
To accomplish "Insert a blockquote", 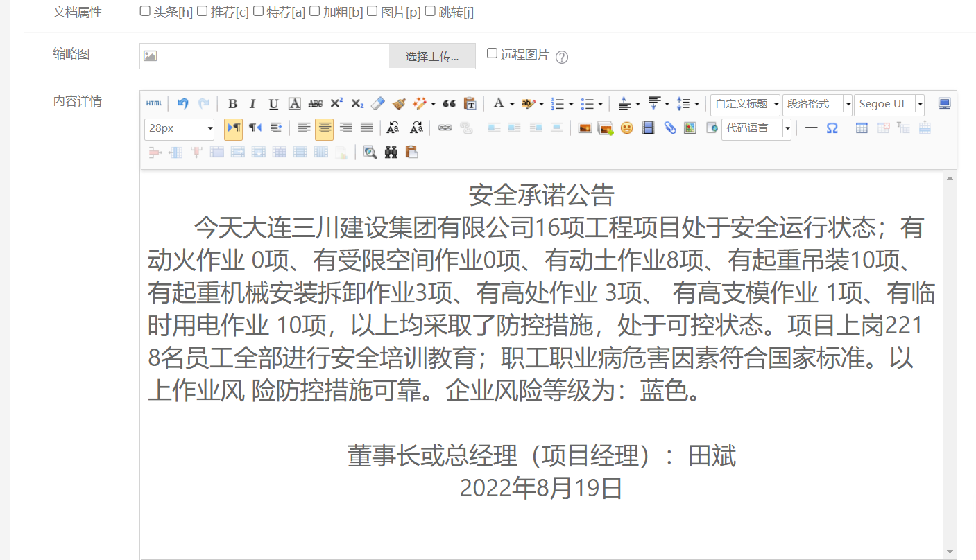I will [449, 104].
